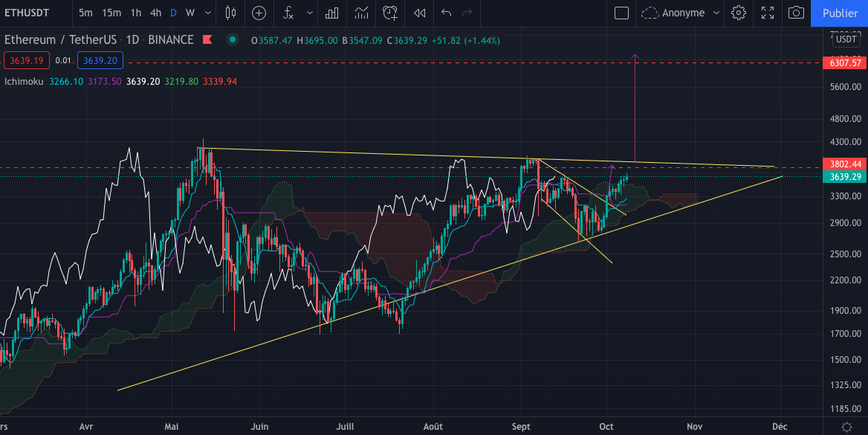Image resolution: width=868 pixels, height=435 pixels.
Task: Open the Indicators (fx) panel
Action: [x=288, y=13]
